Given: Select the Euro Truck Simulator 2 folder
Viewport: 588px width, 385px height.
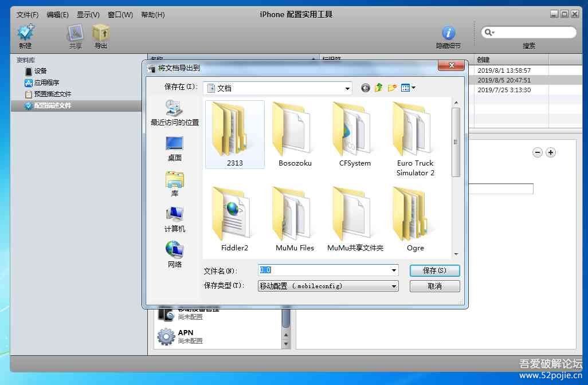Looking at the screenshot, I should pyautogui.click(x=415, y=139).
